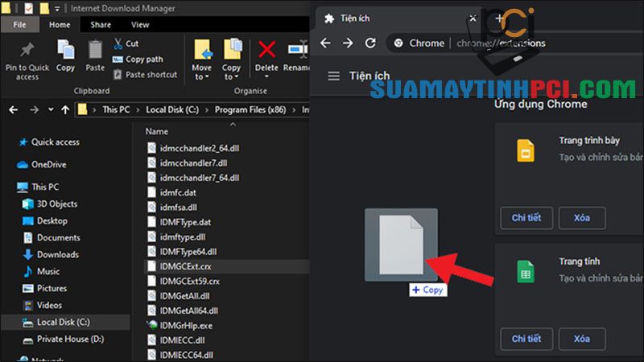Switch to the View ribbon tab
The height and width of the screenshot is (362, 644).
coord(139,25)
